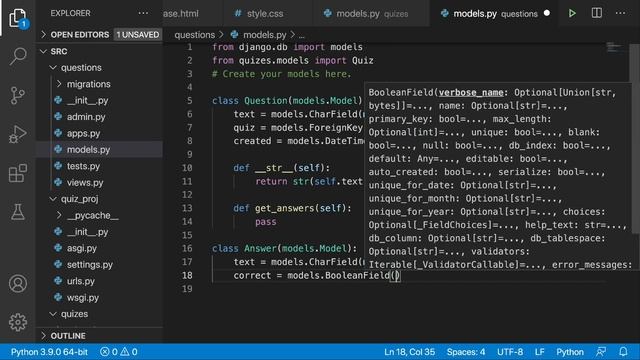Screen dimensions: 640x360
Task: Click the 1 UNSAVED badge
Action: [x=138, y=35]
